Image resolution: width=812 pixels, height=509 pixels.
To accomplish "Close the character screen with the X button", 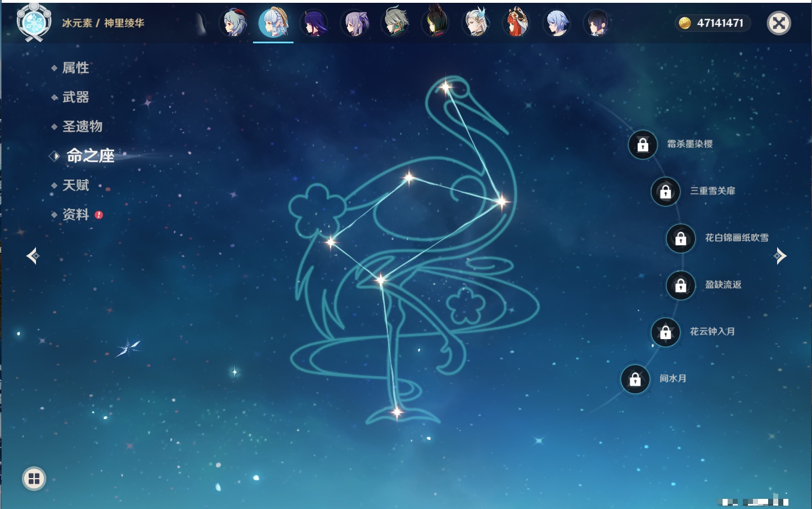I will [x=779, y=23].
